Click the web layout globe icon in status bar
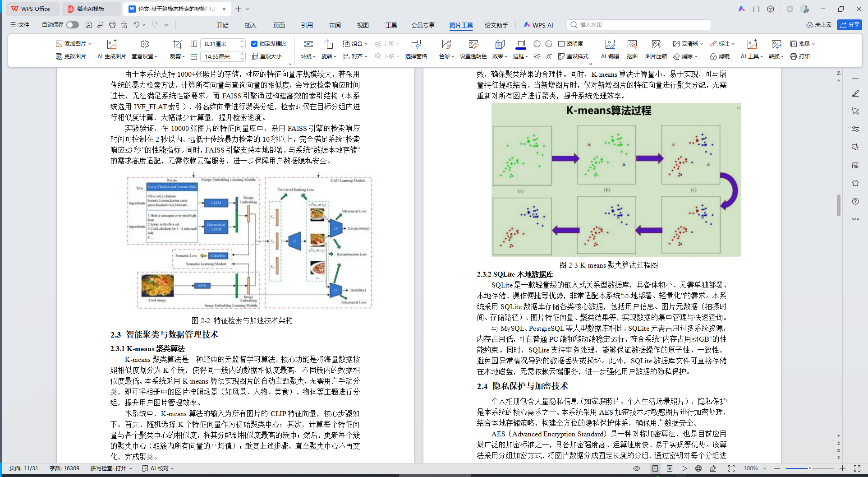Viewport: 868px width, 477px height. coord(698,468)
